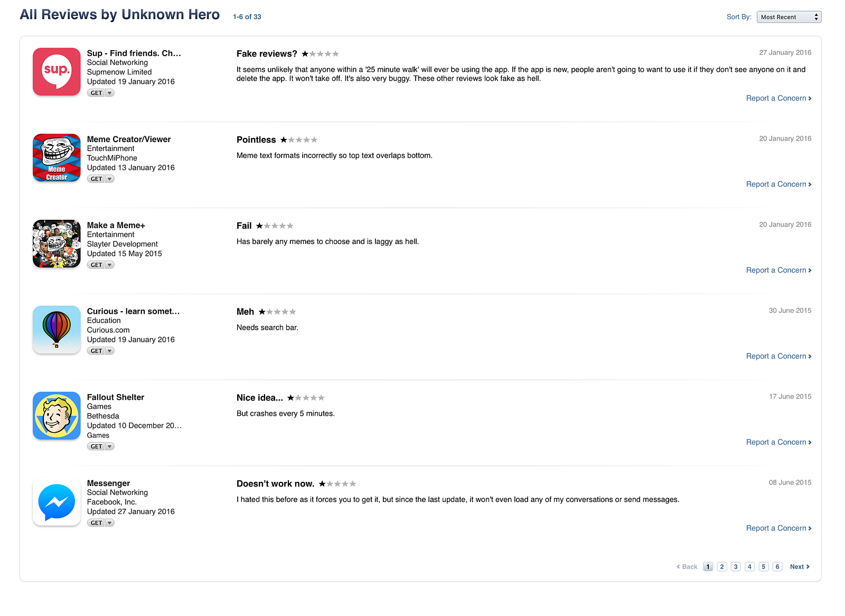Click the "Pointless" review title
Viewport: 845px width, 616px height.
256,140
